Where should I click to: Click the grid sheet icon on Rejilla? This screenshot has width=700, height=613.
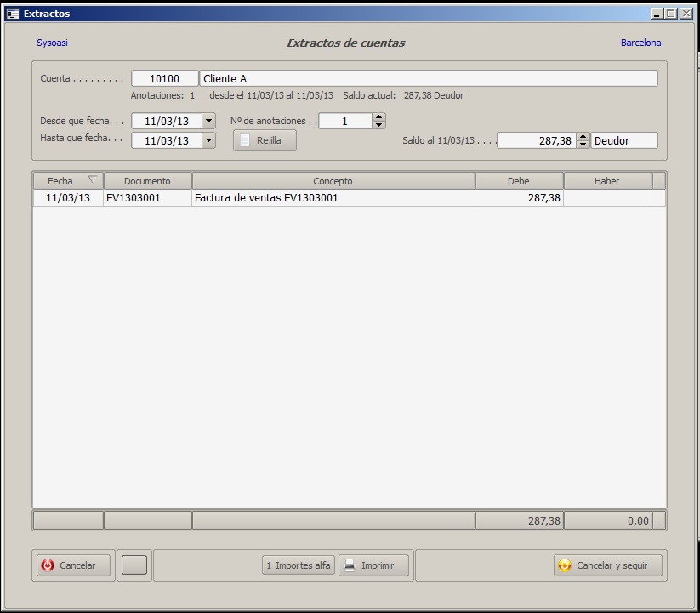click(245, 140)
